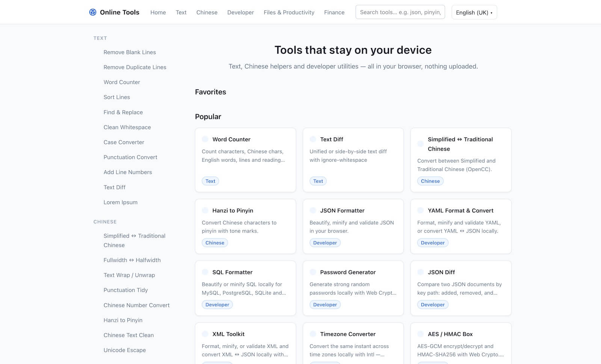Open Case Converter from the sidebar
The width and height of the screenshot is (601, 364).
point(124,142)
